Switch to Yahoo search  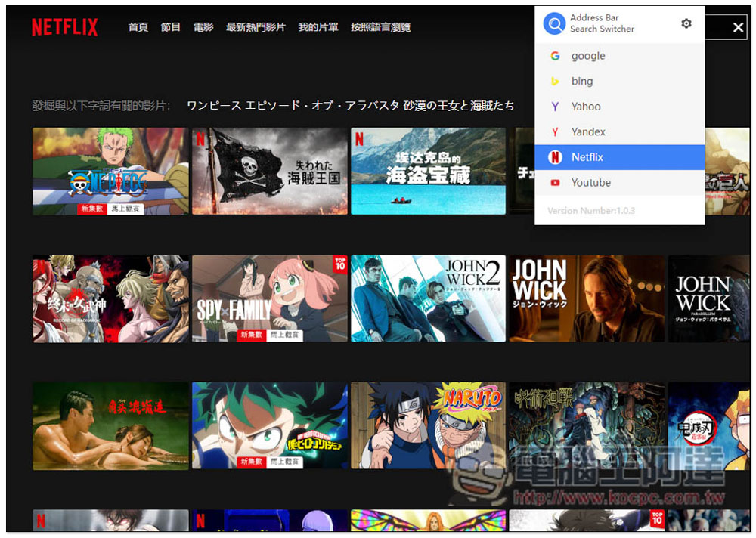[620, 107]
